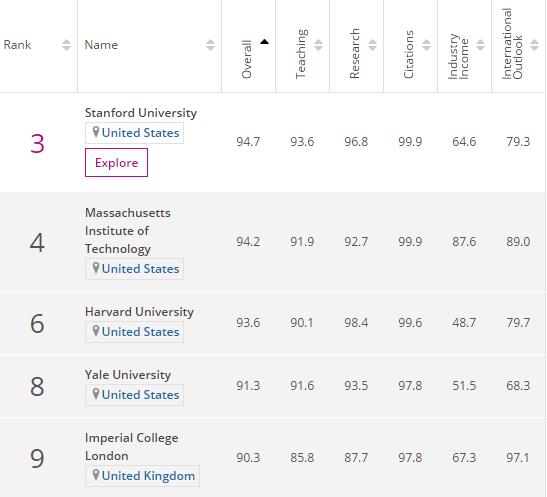Click the Name column header label
Screen dimensions: 547x497
tap(101, 45)
